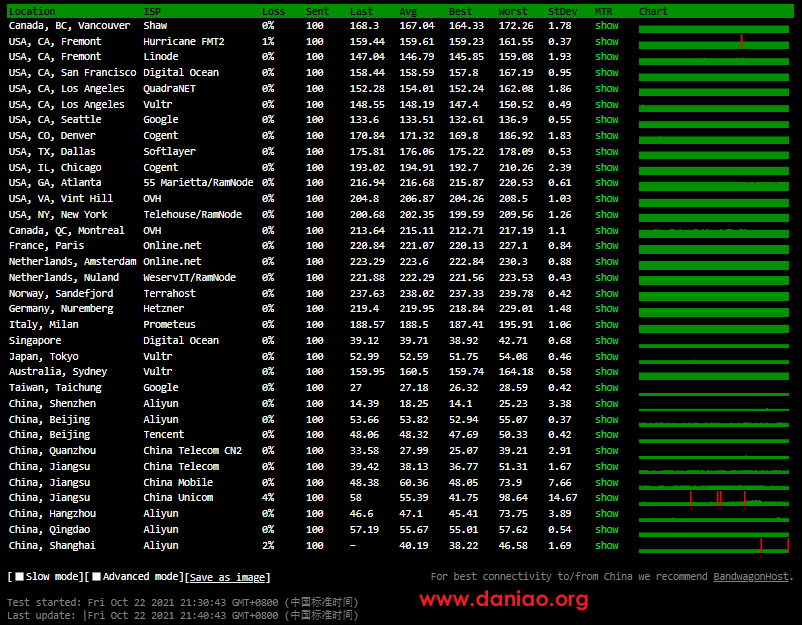Show MTR for Montreal OVH
This screenshot has width=802, height=625.
(x=607, y=230)
